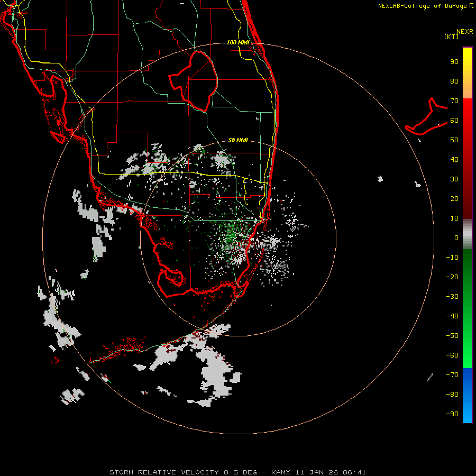Click the [KT] units label
This screenshot has width=476, height=476.
[x=452, y=36]
